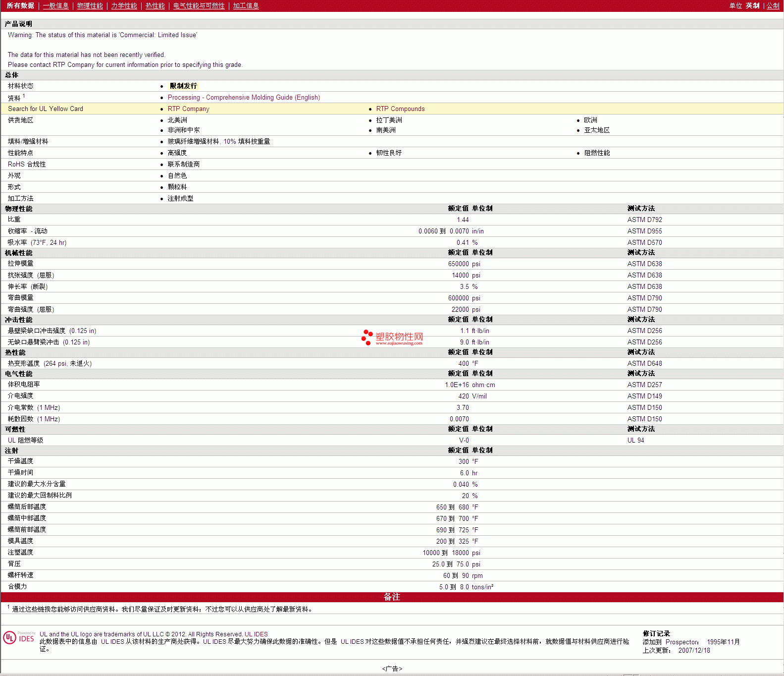Click the 塑胶物性网 watermark logo
This screenshot has height=676, width=784.
tap(392, 338)
